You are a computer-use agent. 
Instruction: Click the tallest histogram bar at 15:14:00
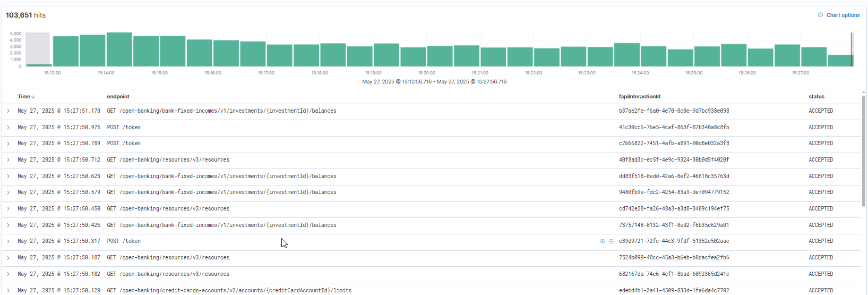pos(119,49)
